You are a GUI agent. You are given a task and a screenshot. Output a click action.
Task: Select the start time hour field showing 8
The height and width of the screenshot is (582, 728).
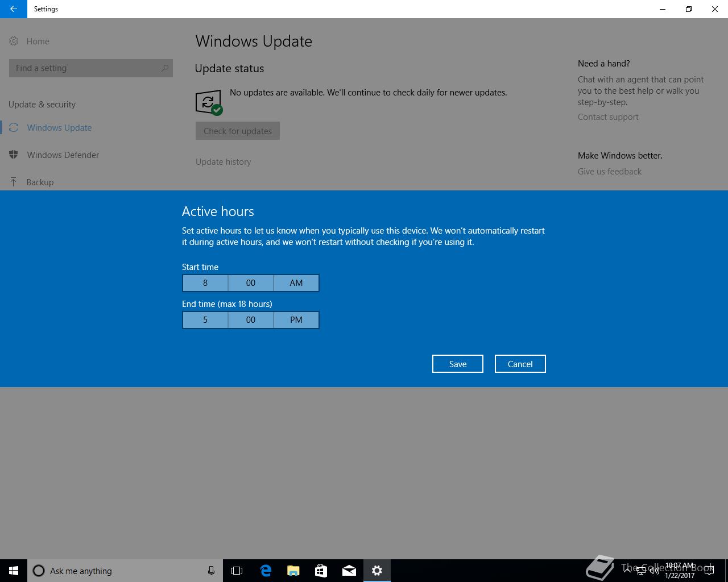[x=205, y=283]
